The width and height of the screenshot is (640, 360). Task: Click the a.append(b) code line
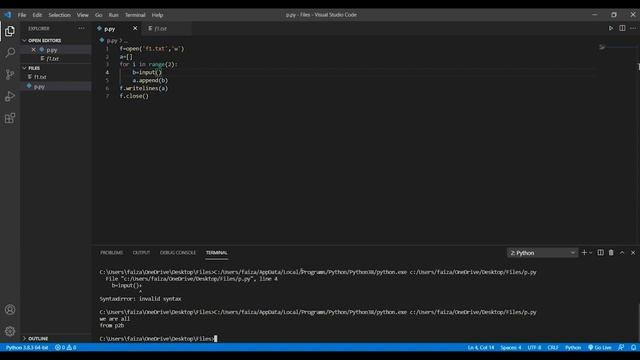(x=150, y=80)
